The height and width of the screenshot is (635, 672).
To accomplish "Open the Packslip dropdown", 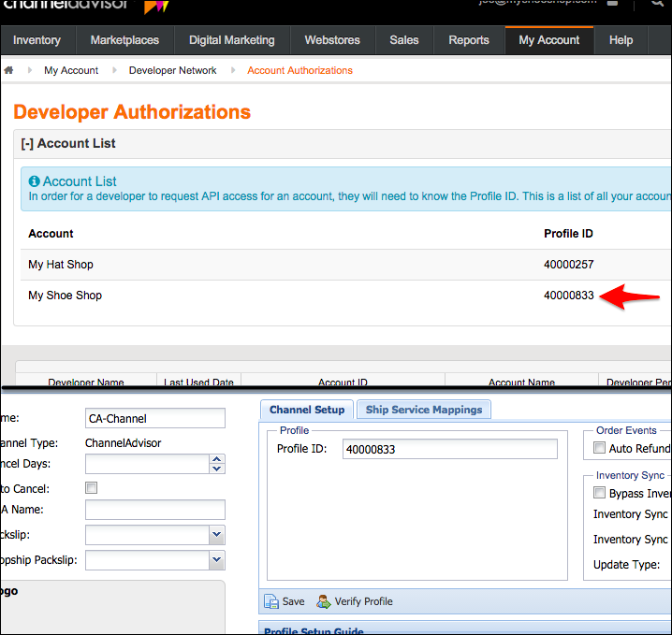I will [x=217, y=535].
